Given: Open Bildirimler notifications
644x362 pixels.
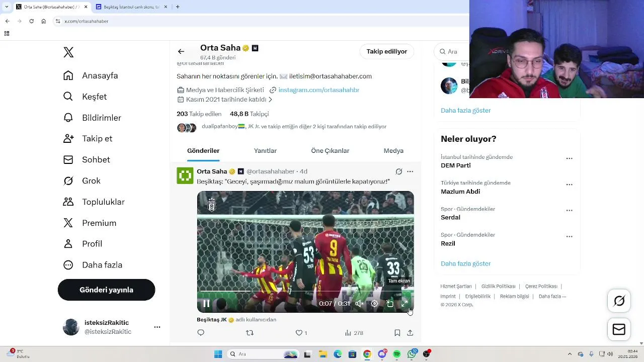Looking at the screenshot, I should pos(92,118).
